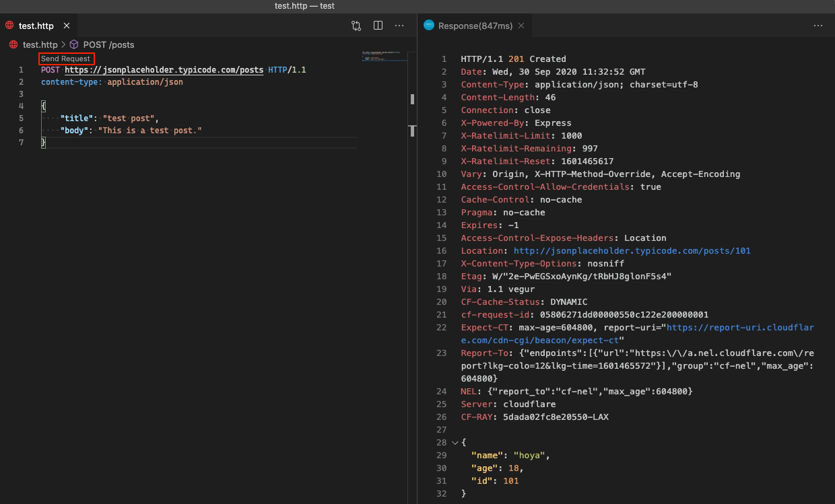
Task: Click the "age": 18 response field
Action: [497, 468]
